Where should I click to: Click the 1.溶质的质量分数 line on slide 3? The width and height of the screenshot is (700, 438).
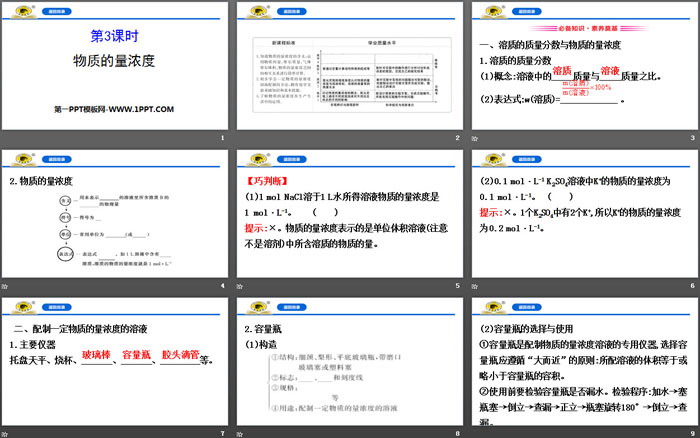click(515, 61)
